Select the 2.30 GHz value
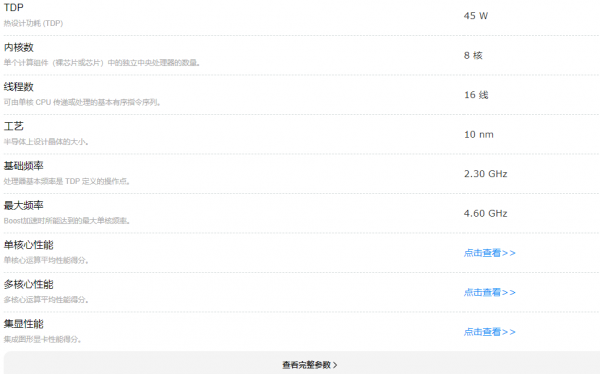Viewport: 600px width, 374px height. point(486,174)
